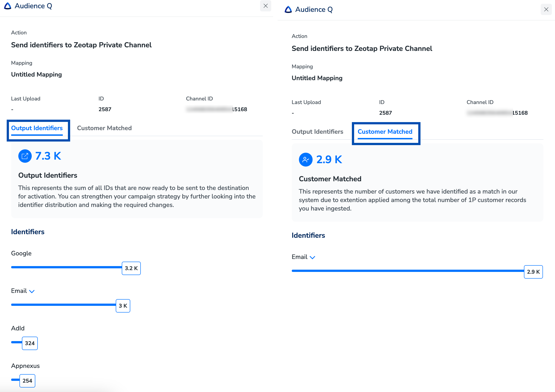Click the Appnexus 254 value badge
555x392 pixels.
(27, 381)
